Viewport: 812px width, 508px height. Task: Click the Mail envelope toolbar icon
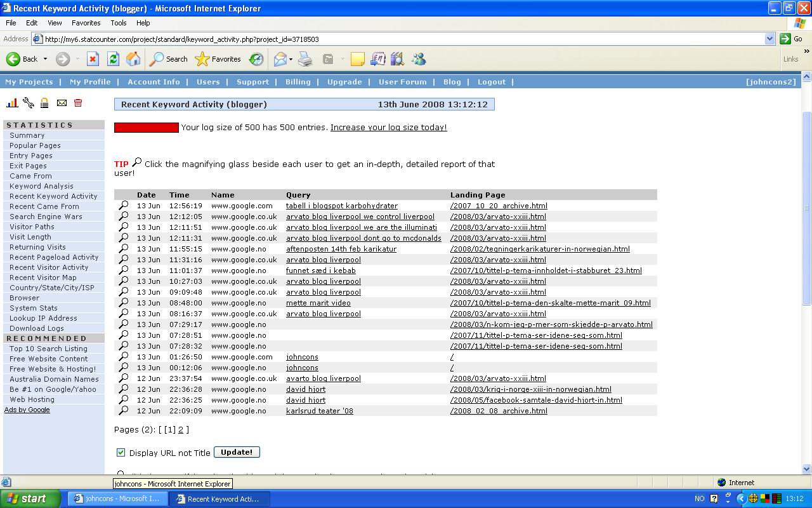pos(280,59)
